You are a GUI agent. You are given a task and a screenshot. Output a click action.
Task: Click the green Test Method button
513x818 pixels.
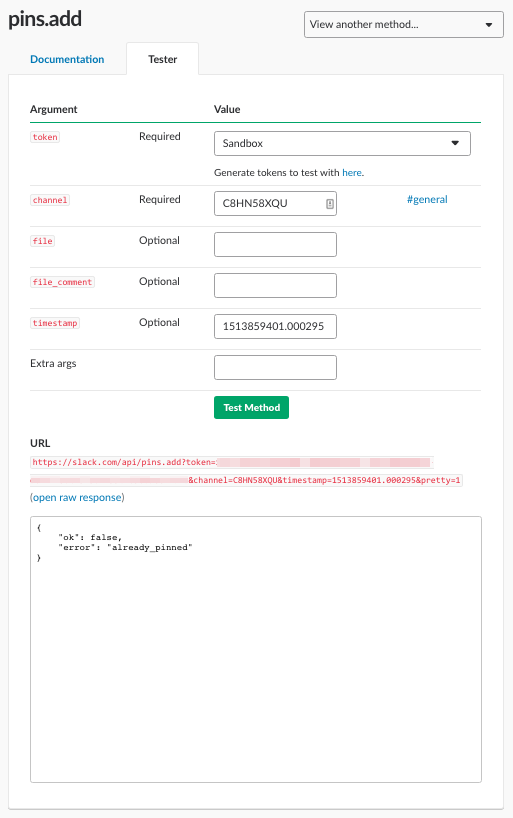click(251, 407)
